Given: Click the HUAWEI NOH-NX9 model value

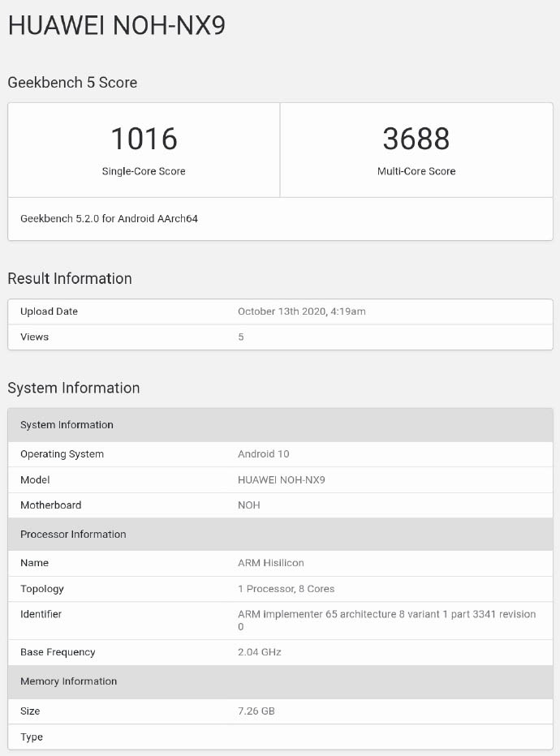Looking at the screenshot, I should (x=281, y=479).
